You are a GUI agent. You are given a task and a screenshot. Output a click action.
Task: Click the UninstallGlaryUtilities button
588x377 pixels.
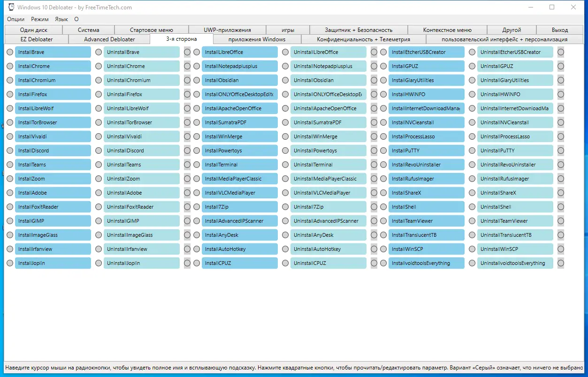pyautogui.click(x=515, y=80)
